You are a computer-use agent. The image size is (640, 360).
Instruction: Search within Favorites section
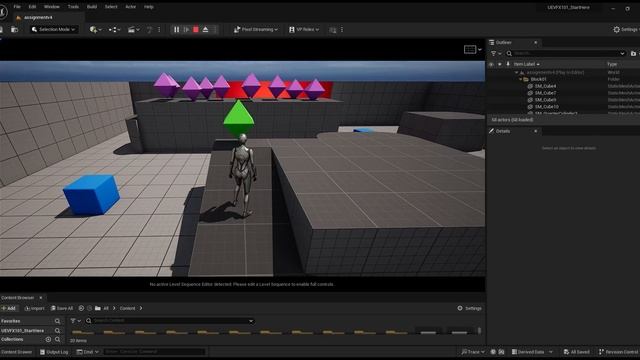58,321
